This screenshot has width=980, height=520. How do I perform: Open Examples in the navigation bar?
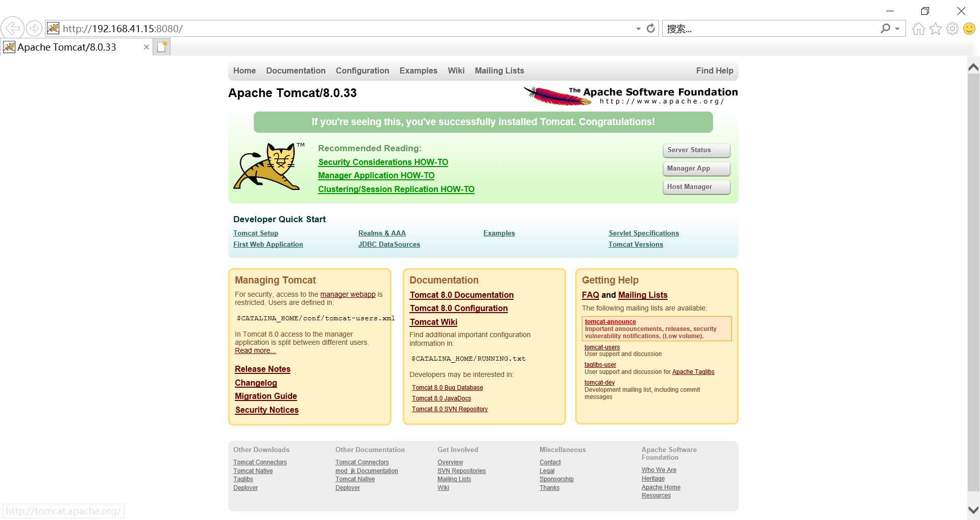click(x=419, y=70)
